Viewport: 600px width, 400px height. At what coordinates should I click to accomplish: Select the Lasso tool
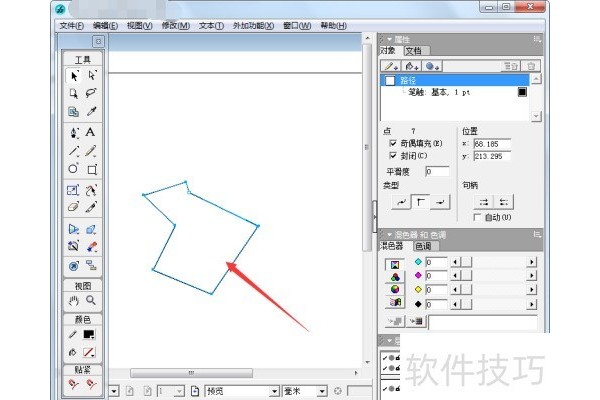point(91,93)
